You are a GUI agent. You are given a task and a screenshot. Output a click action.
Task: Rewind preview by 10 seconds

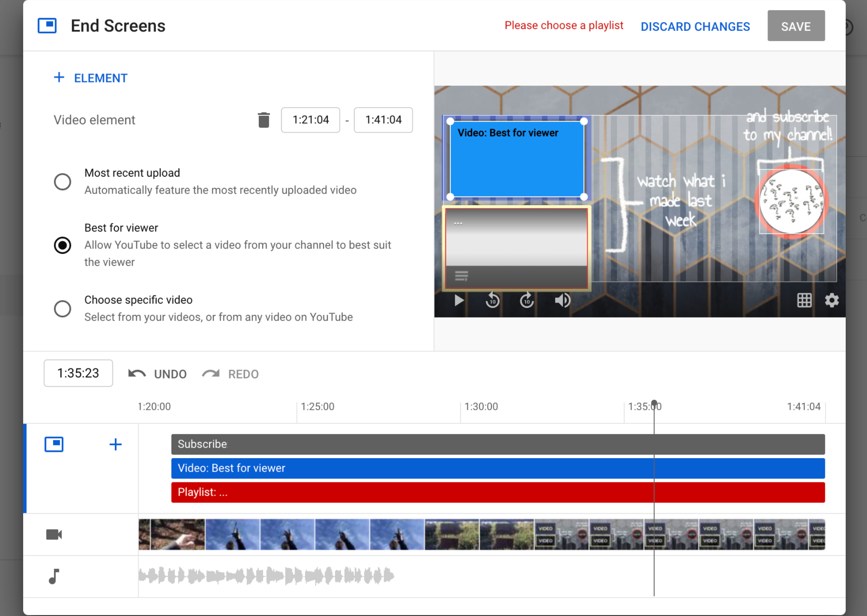[x=492, y=300]
